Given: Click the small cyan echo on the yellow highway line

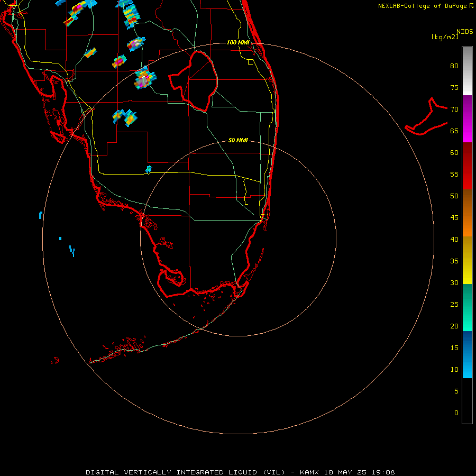Looking at the screenshot, I should click(x=149, y=169).
